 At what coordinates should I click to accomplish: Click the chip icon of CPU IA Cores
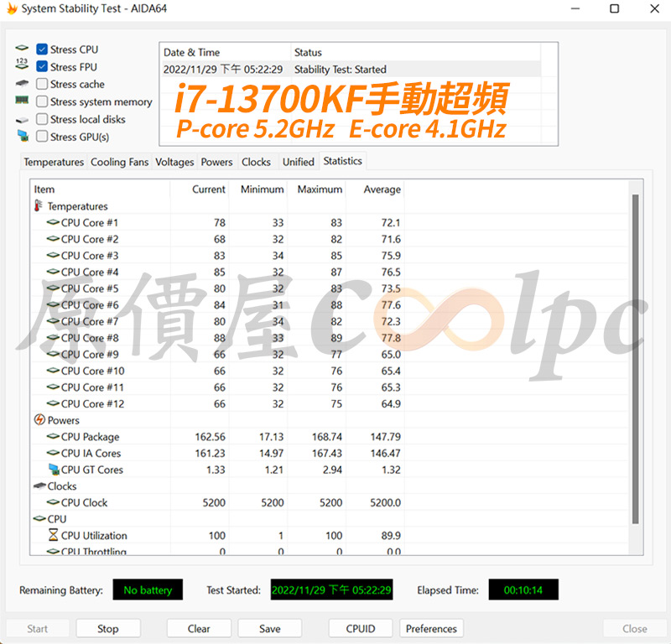point(53,453)
